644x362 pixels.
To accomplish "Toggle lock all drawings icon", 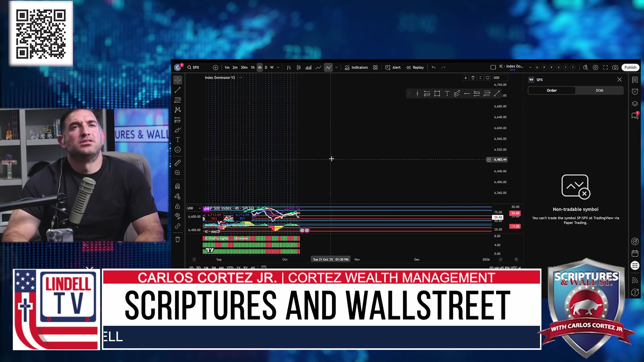I will point(177,206).
